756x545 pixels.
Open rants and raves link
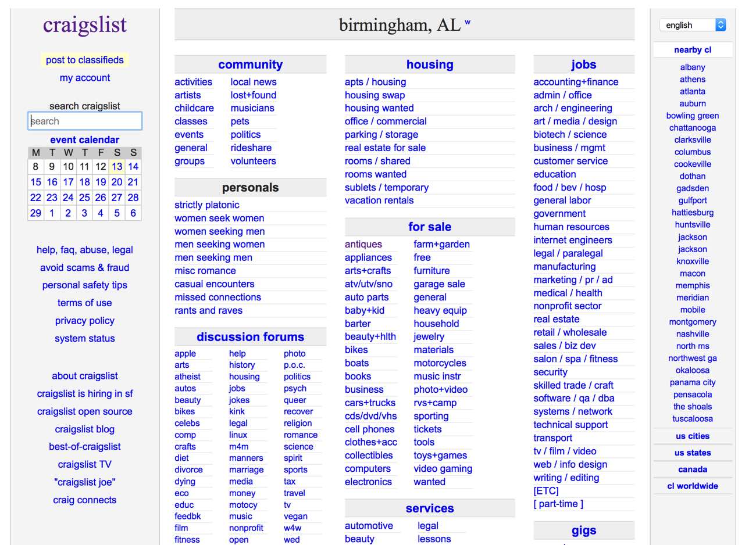coord(209,310)
